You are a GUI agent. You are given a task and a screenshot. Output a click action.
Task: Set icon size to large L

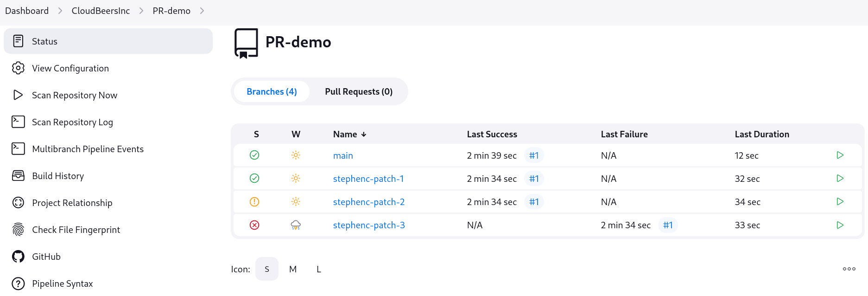(319, 269)
